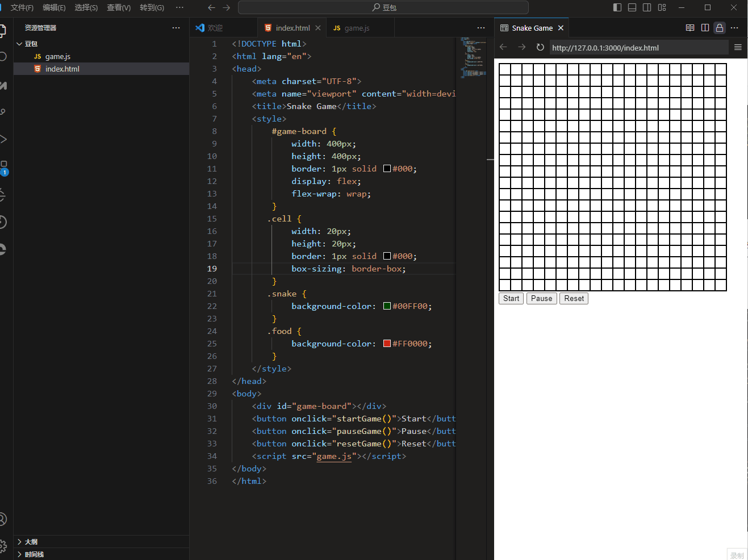This screenshot has width=748, height=560.
Task: Click the lock editor group icon
Action: click(x=720, y=28)
